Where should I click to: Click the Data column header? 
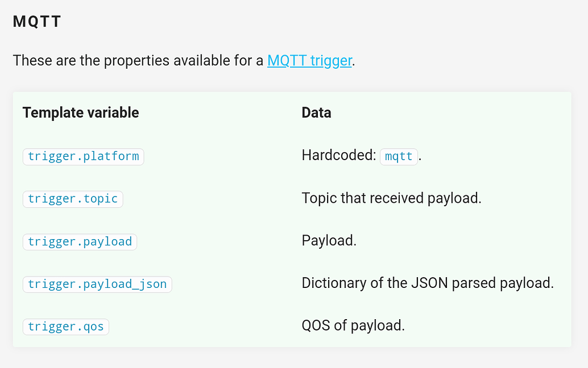316,112
